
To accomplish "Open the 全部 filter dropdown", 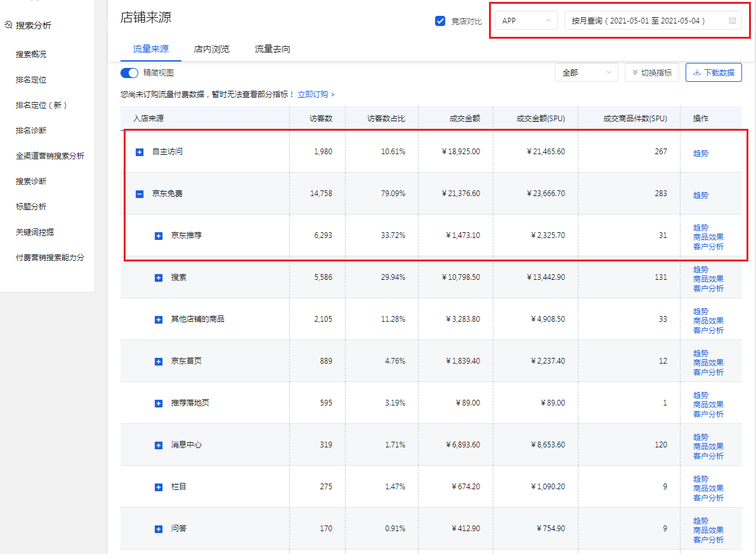I will click(586, 72).
